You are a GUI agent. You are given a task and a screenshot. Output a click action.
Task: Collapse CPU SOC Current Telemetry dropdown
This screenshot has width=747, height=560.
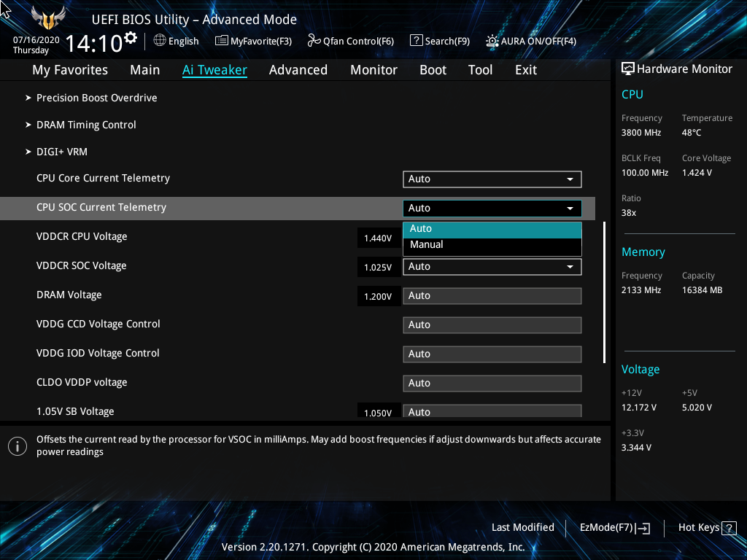coord(492,208)
